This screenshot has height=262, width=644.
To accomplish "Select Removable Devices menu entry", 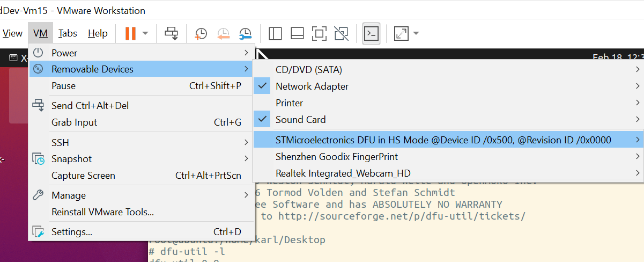I will point(142,69).
